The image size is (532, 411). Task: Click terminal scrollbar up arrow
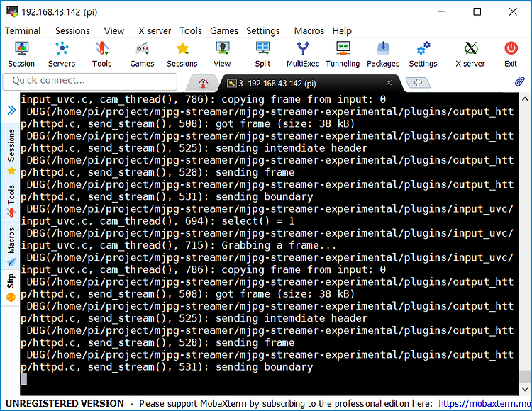tap(524, 99)
